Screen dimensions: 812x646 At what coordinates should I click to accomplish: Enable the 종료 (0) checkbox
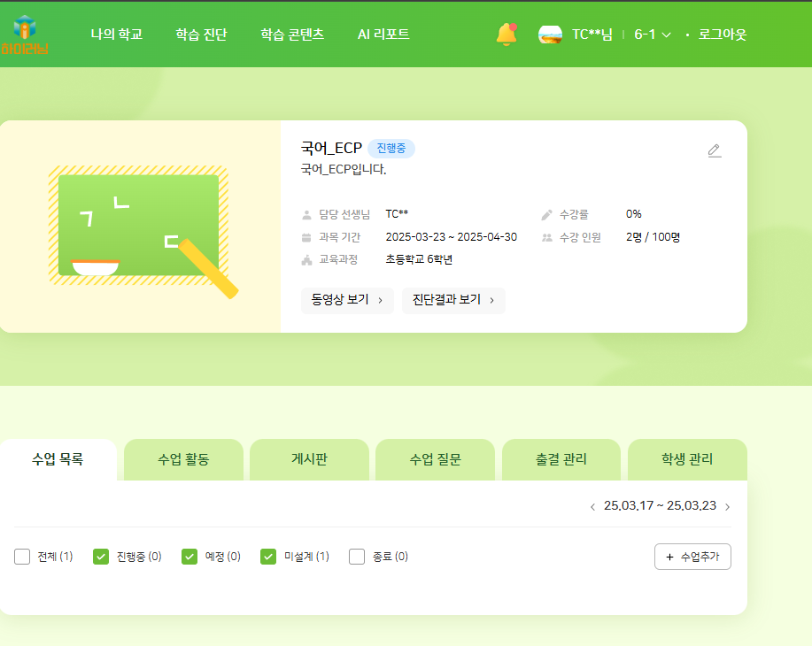pos(357,557)
